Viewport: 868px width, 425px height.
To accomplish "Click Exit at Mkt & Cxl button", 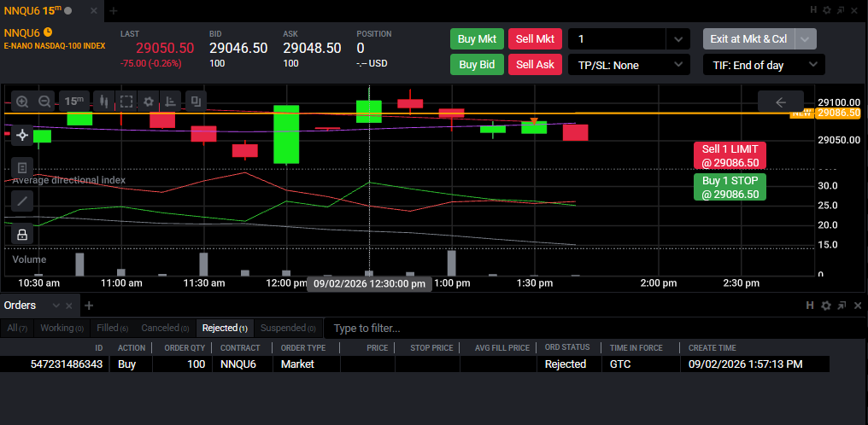I will 748,38.
